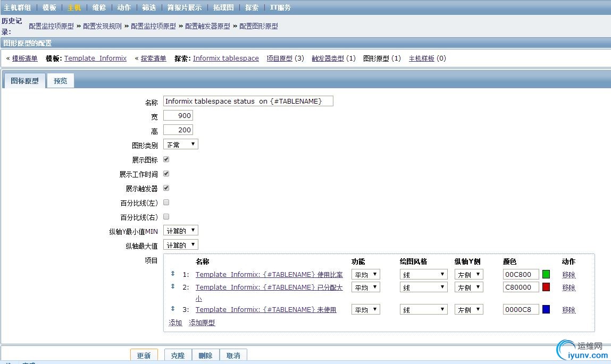The height and width of the screenshot is (364, 611).
Task: Open the {#TABLENAME} 使用比率 item link
Action: (x=269, y=274)
